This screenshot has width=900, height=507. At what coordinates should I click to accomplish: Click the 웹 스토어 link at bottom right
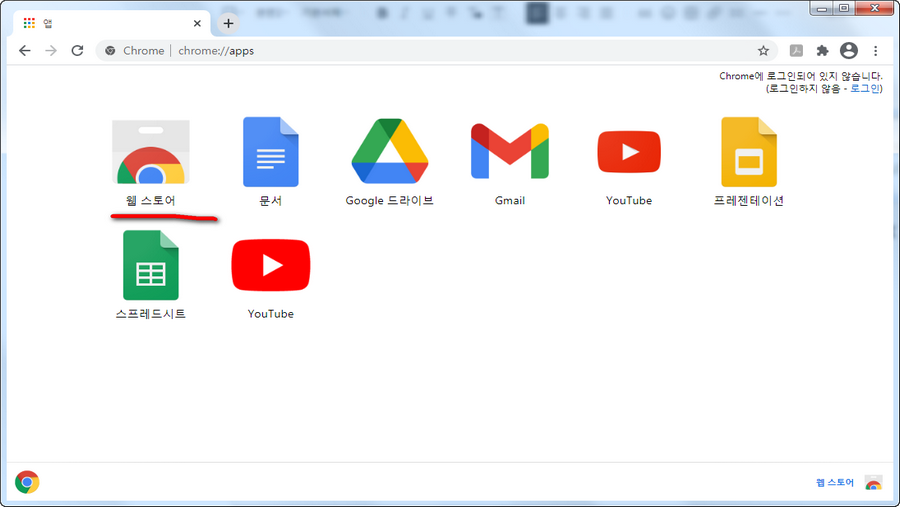coord(835,482)
